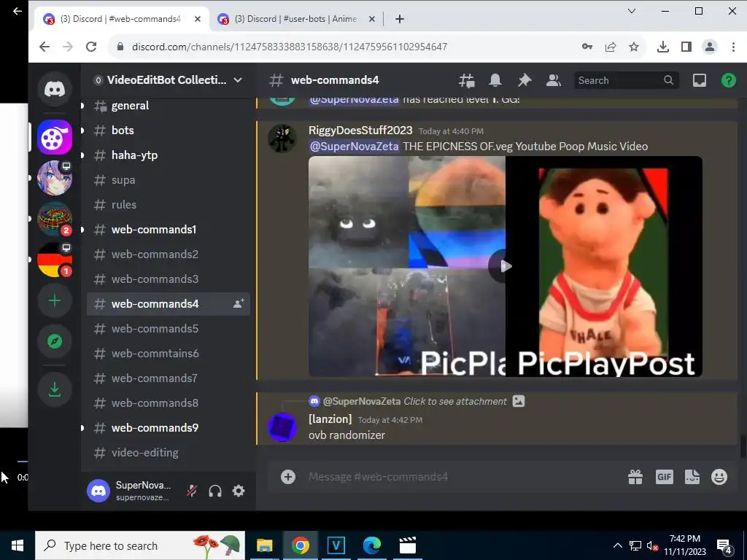
Task: Click the @SuperNovaZeta mention in Riggy's message
Action: [x=354, y=146]
